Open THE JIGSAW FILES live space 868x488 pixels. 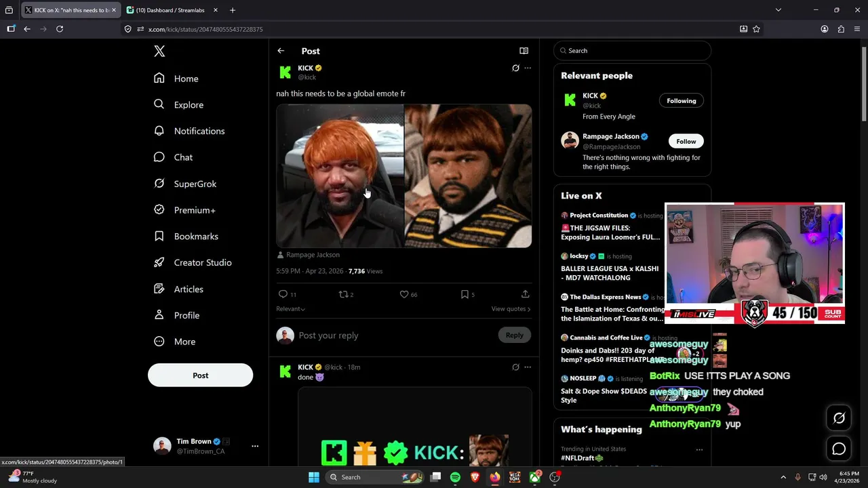point(610,232)
